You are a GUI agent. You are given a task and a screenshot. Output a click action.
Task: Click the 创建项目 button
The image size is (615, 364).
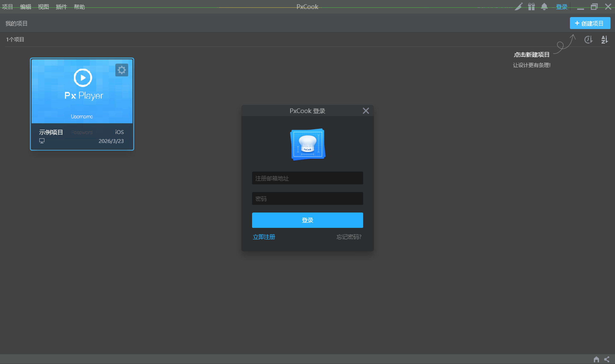pos(590,23)
